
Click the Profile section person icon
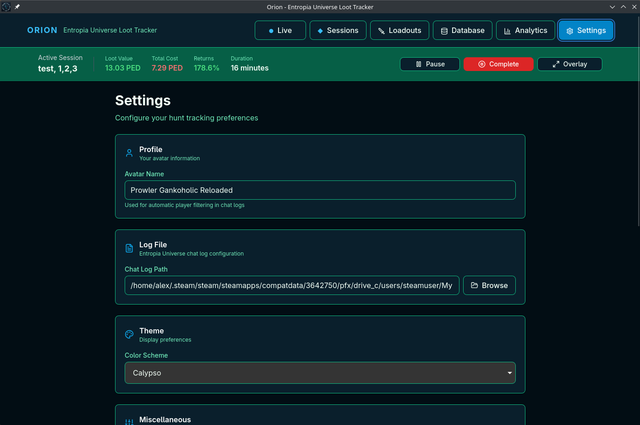[129, 153]
